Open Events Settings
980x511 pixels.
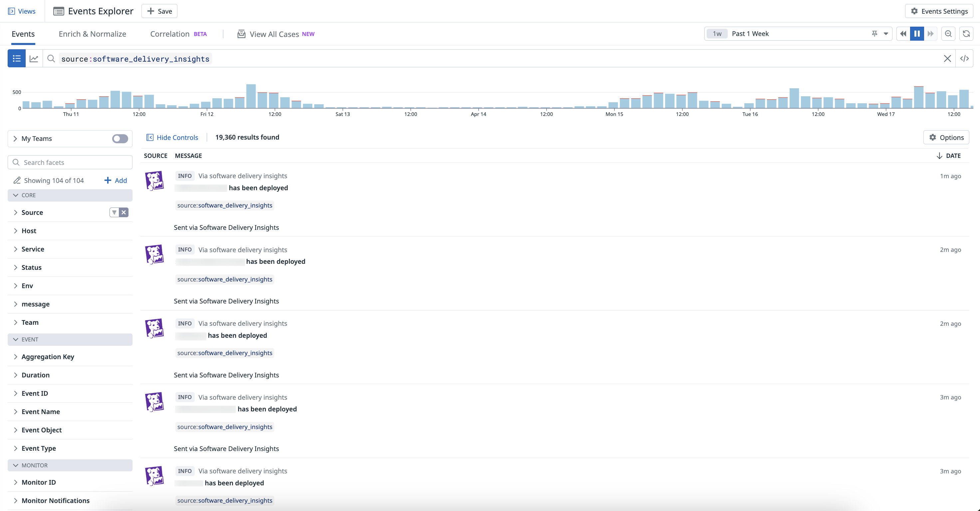tap(938, 11)
